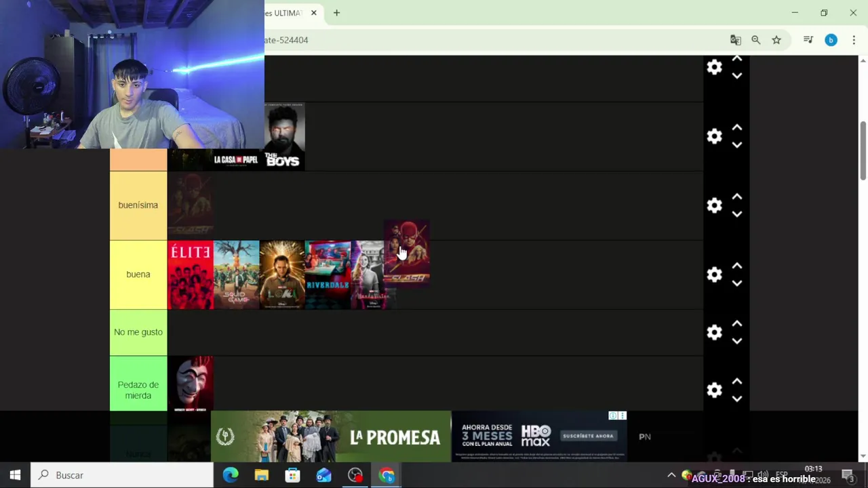
Task: Move The Boys row up with arrow
Action: 737,128
